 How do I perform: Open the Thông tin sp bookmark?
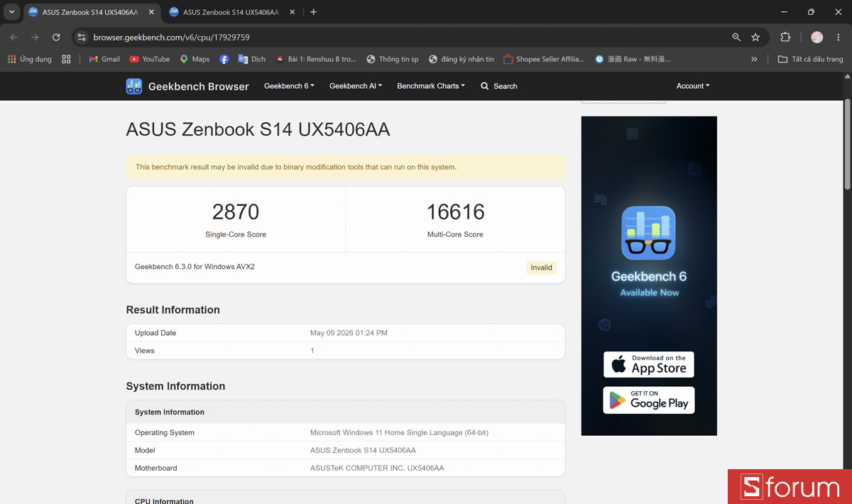tap(393, 59)
